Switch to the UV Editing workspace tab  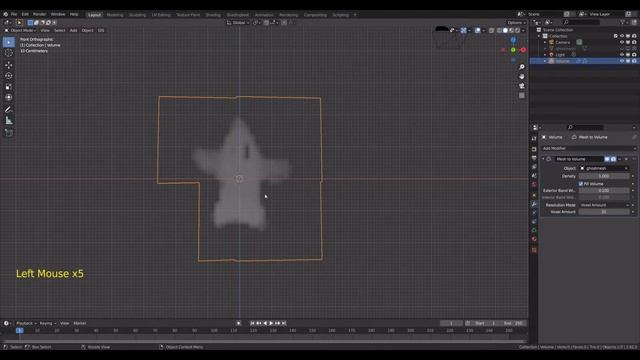point(161,15)
